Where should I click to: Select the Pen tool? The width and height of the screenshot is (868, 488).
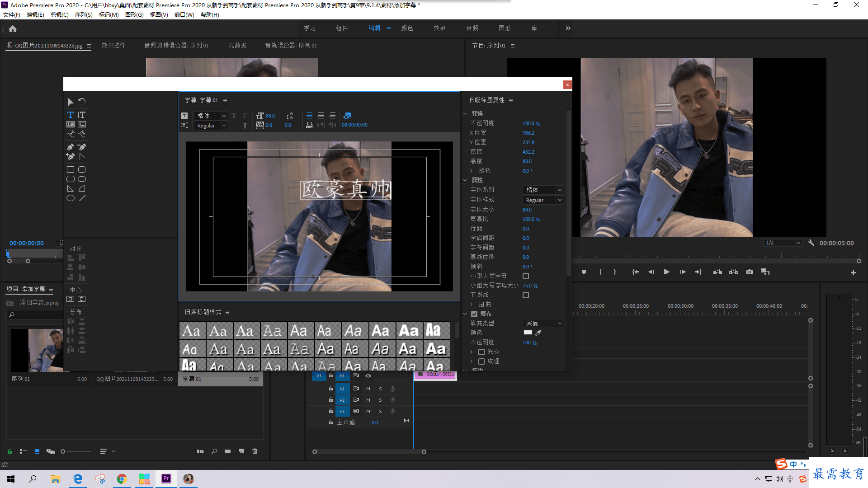(x=71, y=147)
